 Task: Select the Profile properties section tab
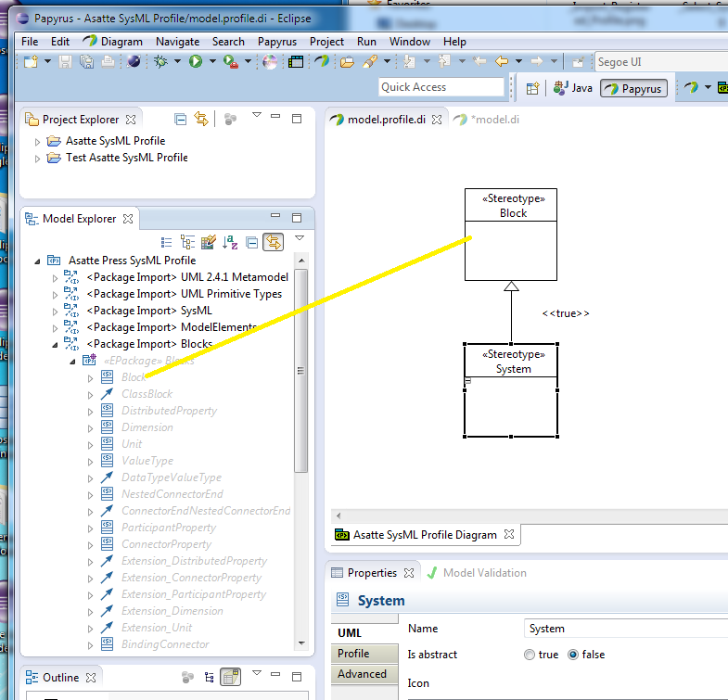[x=365, y=653]
